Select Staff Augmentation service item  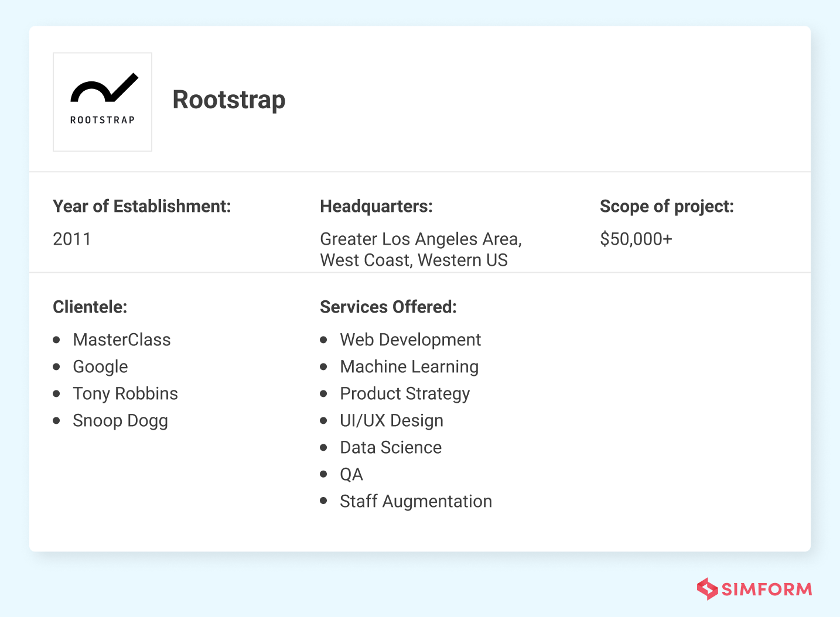point(416,501)
